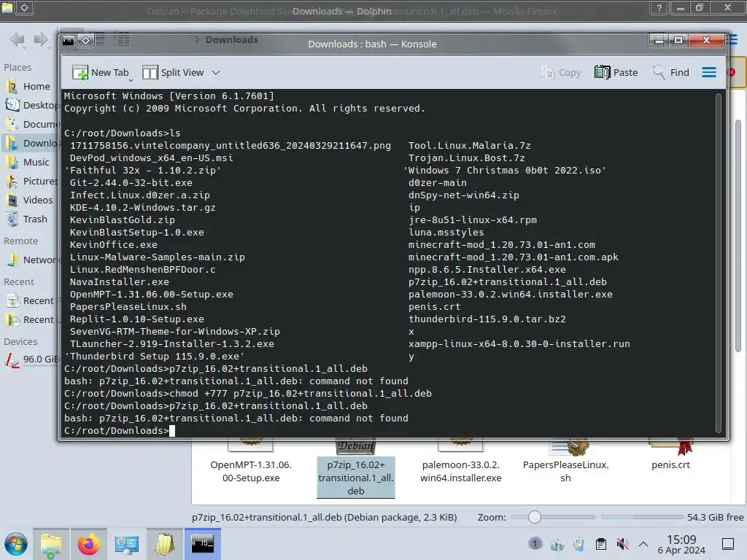Open Find in Konsole toolbar
Screen dimensions: 747x560
[671, 72]
